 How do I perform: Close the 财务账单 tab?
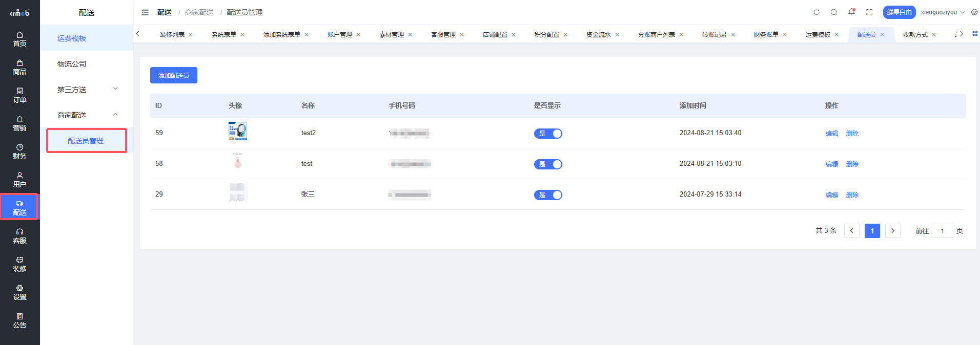[x=785, y=35]
